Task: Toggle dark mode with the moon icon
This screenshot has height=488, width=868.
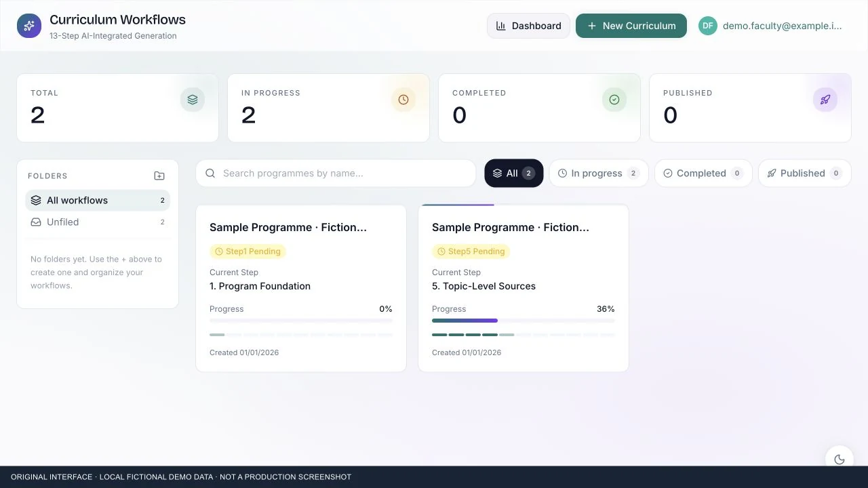Action: pos(840,460)
